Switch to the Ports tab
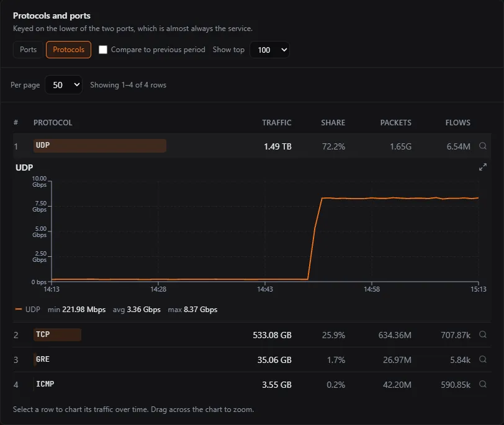This screenshot has height=425, width=504. coord(28,50)
